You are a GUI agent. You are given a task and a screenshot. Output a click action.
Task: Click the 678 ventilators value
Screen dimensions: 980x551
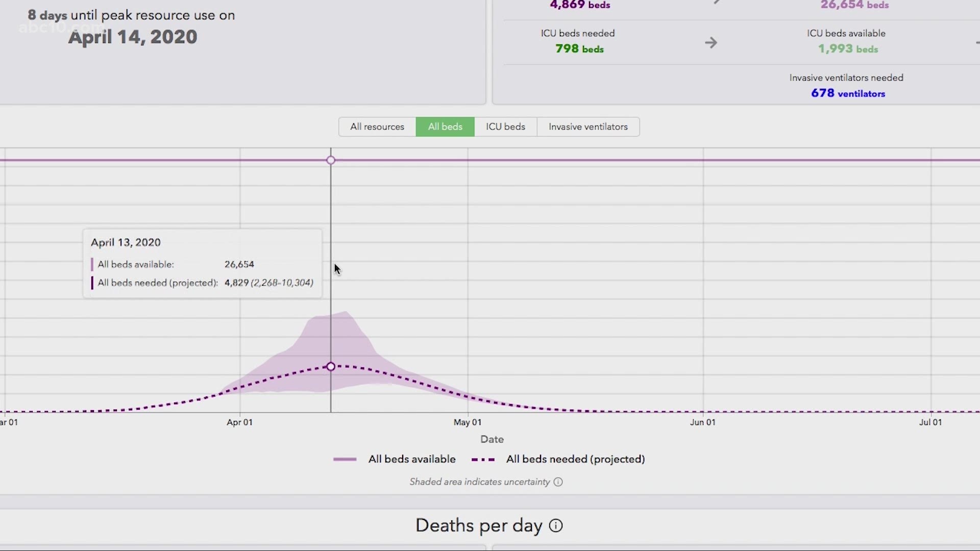pyautogui.click(x=848, y=93)
